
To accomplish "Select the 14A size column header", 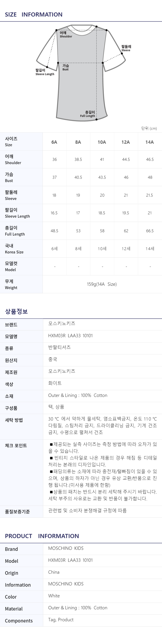I will click(150, 142).
